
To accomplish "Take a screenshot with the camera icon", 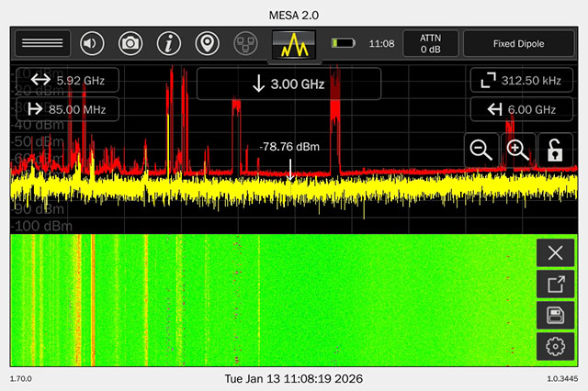I will 130,43.
